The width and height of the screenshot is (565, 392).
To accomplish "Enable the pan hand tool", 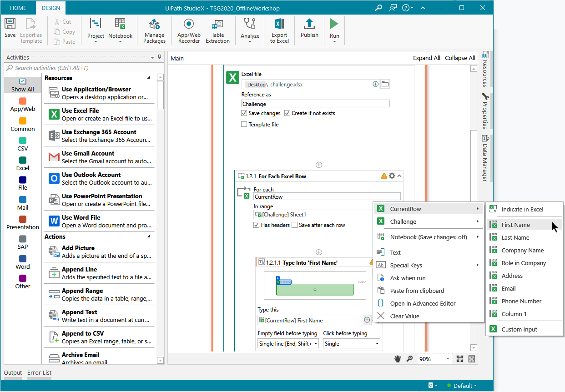I will [398, 359].
